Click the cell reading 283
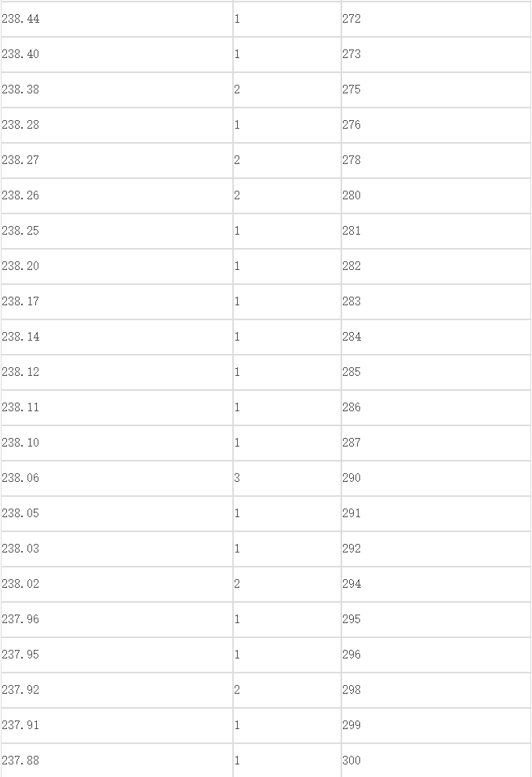 tap(435, 301)
